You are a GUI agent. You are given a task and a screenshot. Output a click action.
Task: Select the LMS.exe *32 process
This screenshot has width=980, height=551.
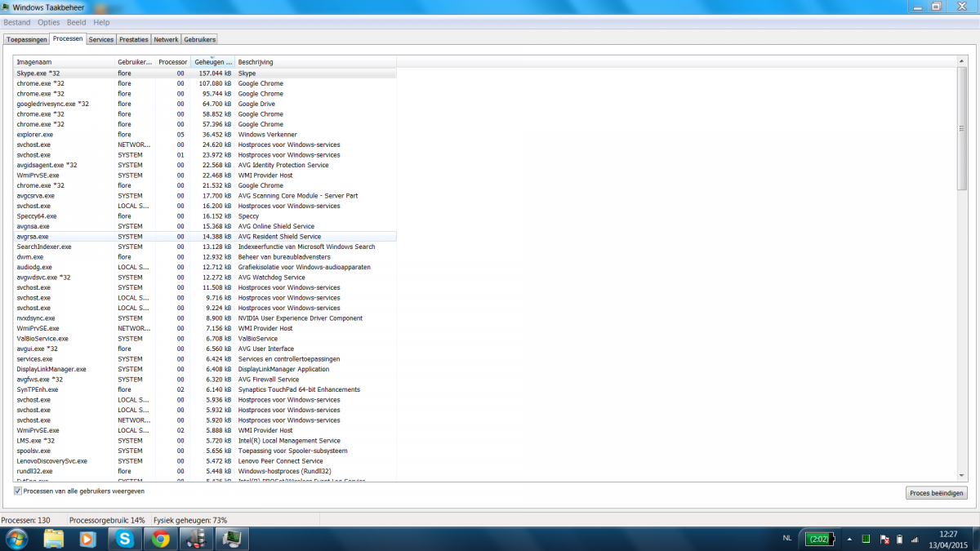[205, 441]
